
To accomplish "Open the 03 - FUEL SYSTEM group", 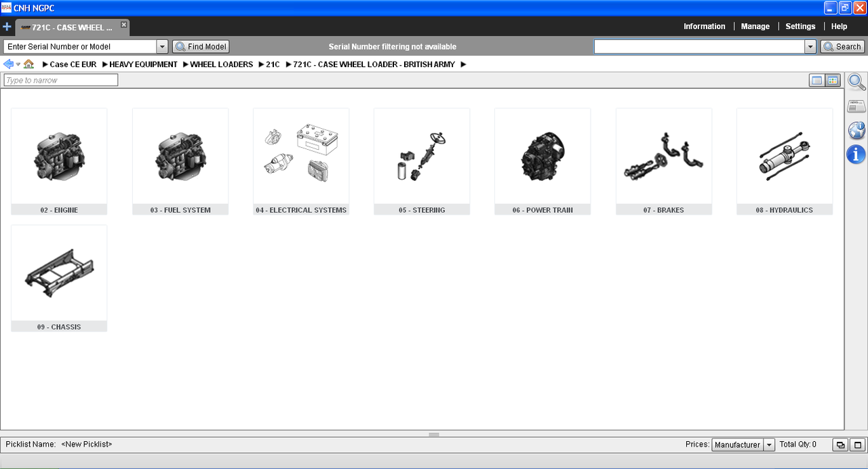I will [x=180, y=161].
